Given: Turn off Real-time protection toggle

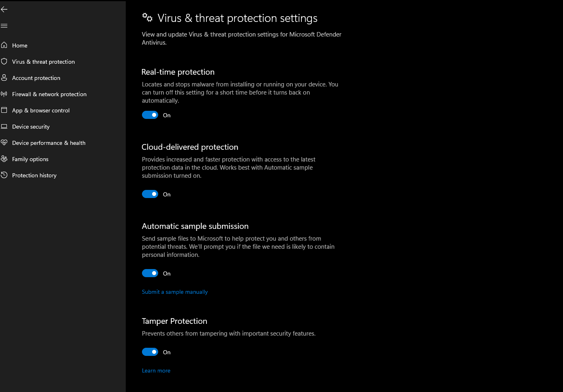Looking at the screenshot, I should pos(150,115).
